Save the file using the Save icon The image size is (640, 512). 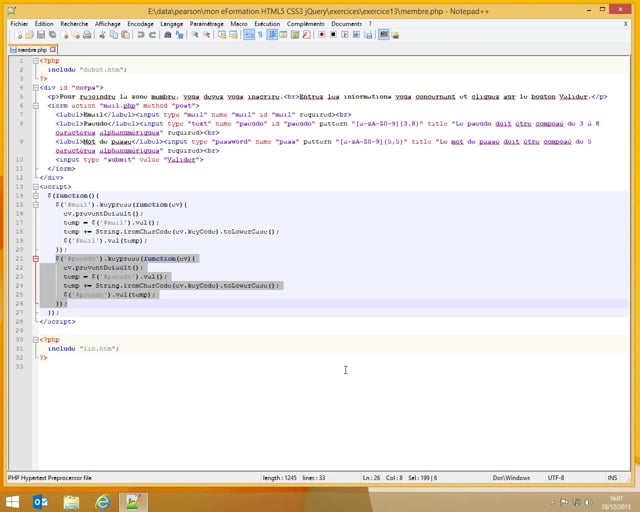41,35
